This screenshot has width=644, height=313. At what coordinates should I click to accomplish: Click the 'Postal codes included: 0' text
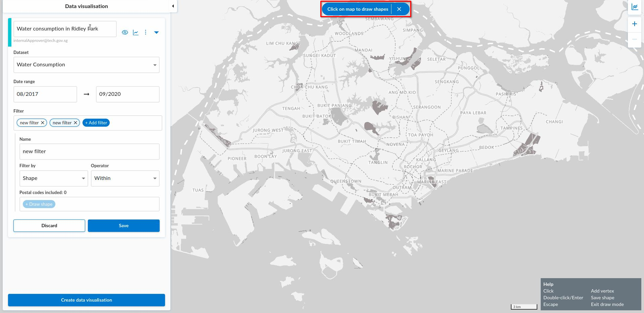(x=43, y=192)
